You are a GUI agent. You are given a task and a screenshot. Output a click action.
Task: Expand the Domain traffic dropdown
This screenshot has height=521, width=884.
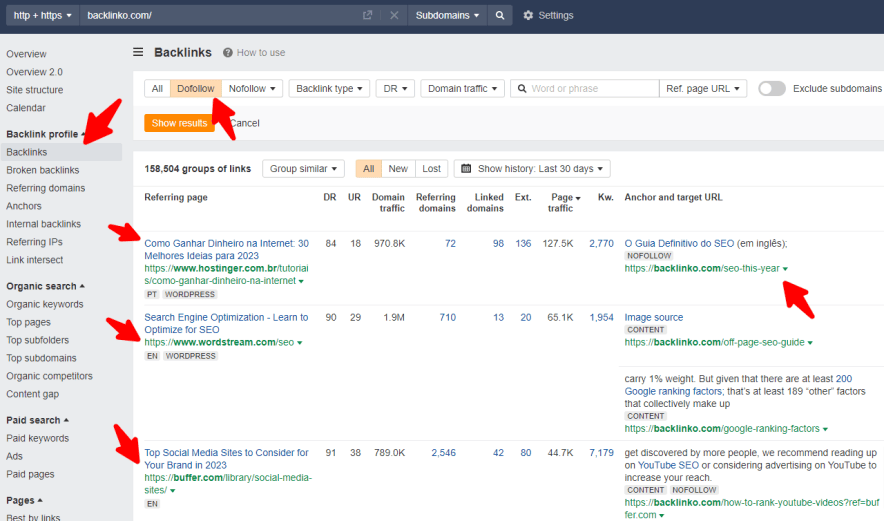(x=462, y=89)
